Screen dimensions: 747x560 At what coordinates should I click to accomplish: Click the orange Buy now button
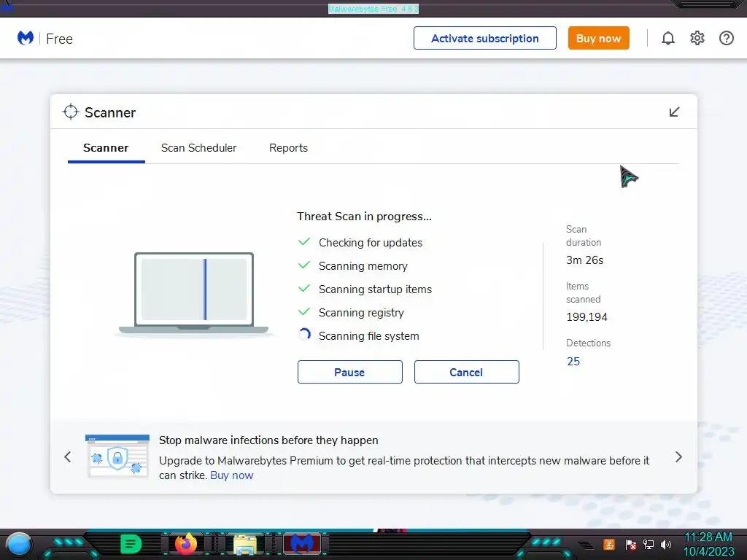pyautogui.click(x=598, y=38)
